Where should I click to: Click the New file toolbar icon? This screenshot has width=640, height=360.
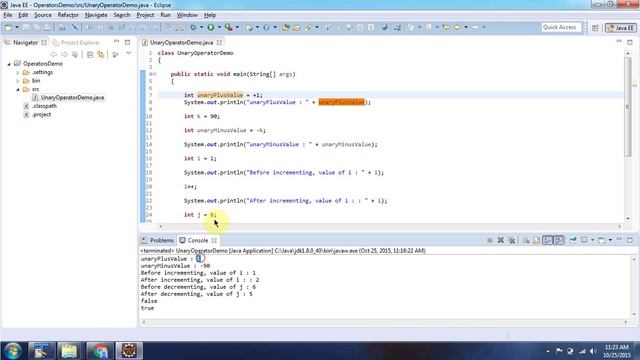point(8,27)
